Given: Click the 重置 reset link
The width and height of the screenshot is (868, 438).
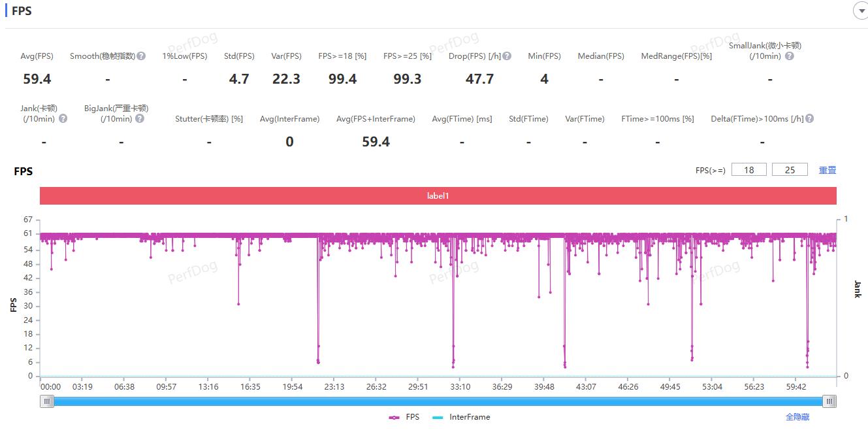Looking at the screenshot, I should pos(828,170).
